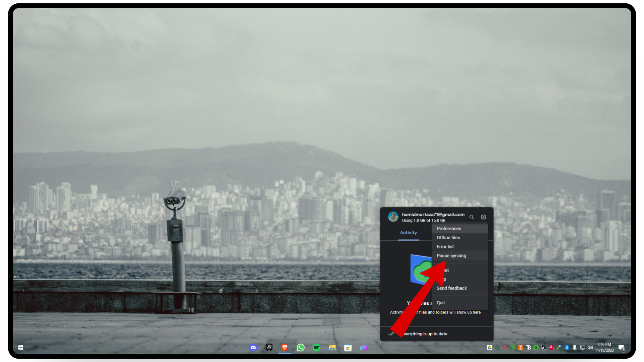Open Brave browser on the taskbar
This screenshot has width=644, height=362.
[x=285, y=348]
